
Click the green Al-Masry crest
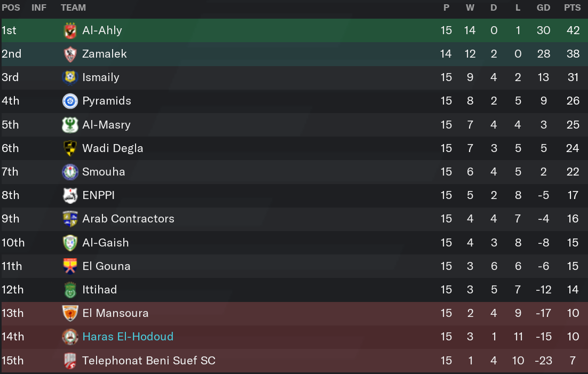click(70, 124)
